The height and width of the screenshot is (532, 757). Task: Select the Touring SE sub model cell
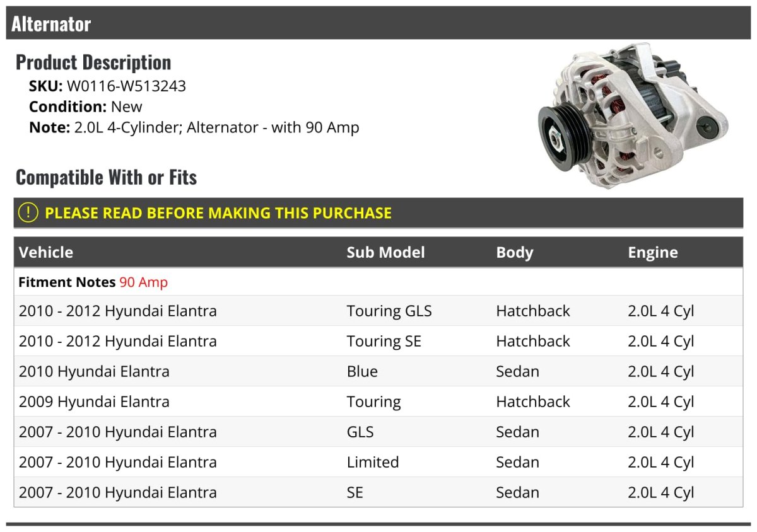(384, 341)
